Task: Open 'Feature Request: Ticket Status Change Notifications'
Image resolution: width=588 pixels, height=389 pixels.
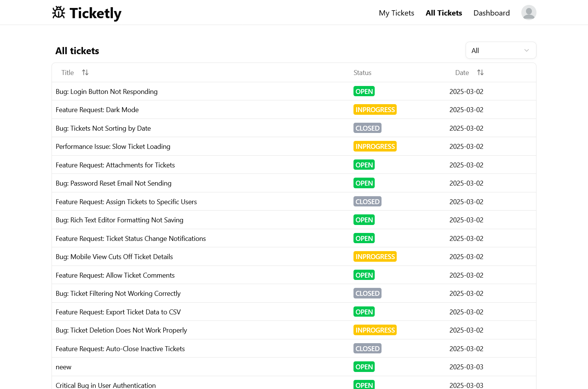Action: tap(131, 239)
